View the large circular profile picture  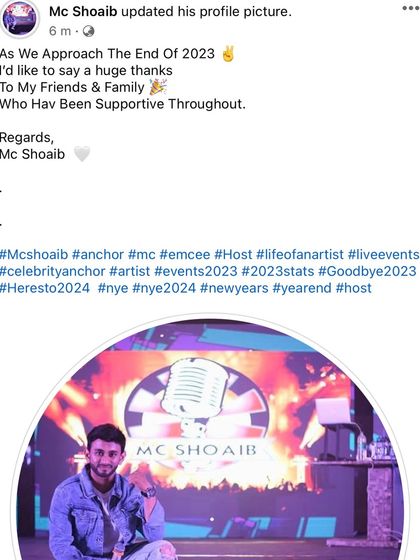[x=210, y=439]
